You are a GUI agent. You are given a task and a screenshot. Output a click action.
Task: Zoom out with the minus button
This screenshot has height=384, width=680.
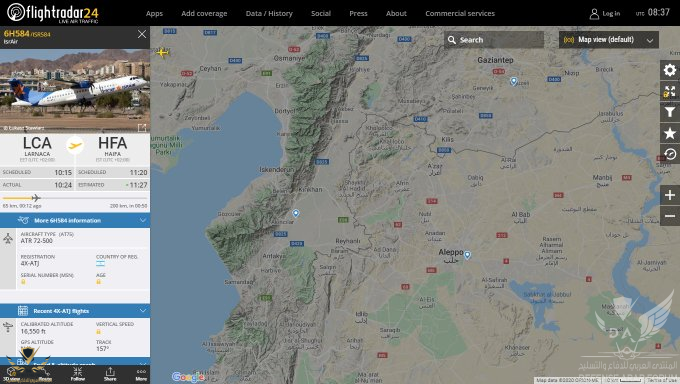[x=670, y=216]
